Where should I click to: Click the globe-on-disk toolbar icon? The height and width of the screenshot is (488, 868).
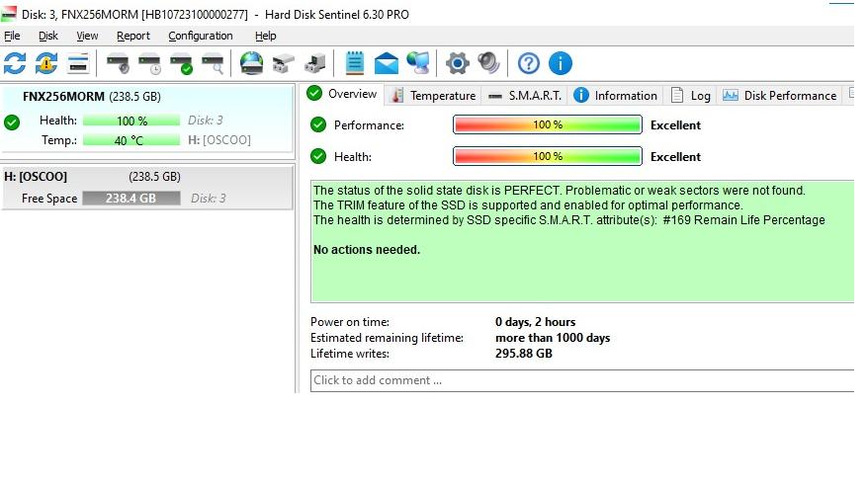click(x=252, y=64)
